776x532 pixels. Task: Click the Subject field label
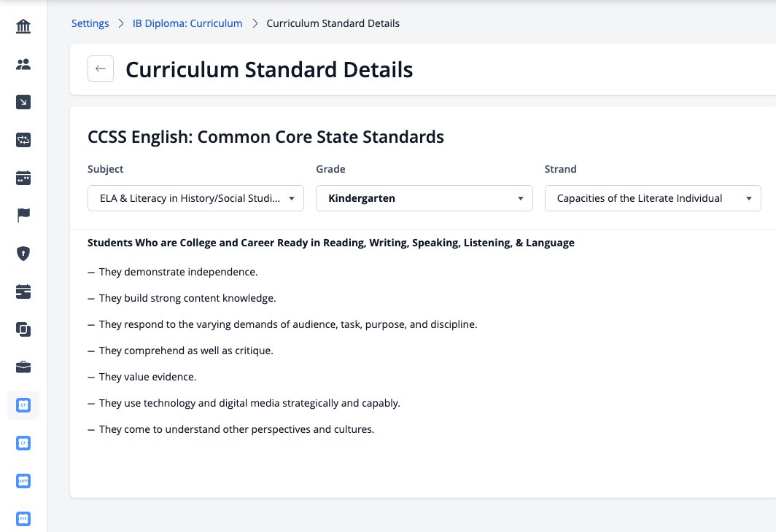pyautogui.click(x=106, y=169)
